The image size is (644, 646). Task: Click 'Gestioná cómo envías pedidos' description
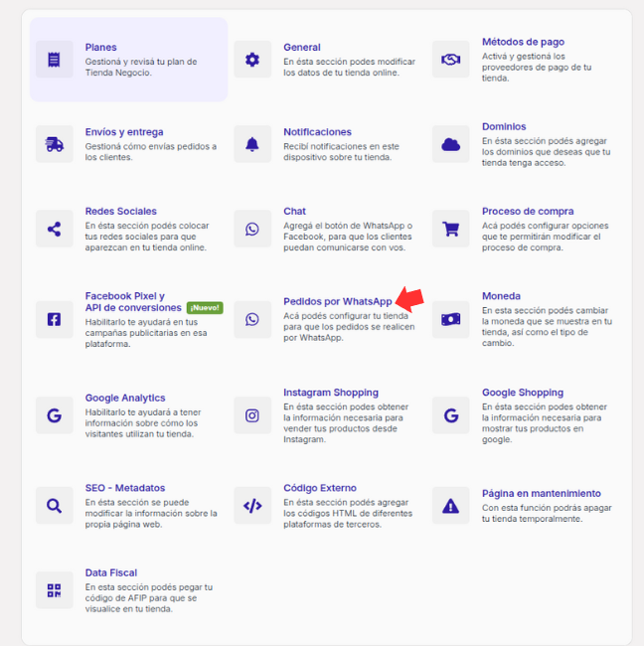point(151,152)
